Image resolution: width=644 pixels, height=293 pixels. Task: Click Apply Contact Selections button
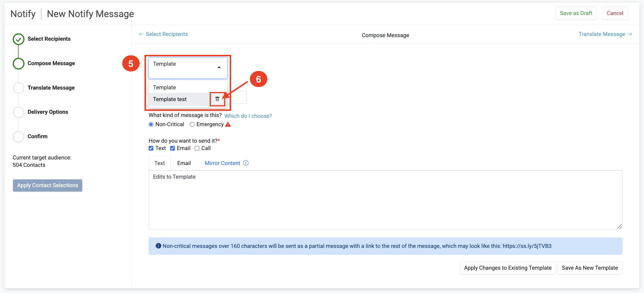point(47,185)
